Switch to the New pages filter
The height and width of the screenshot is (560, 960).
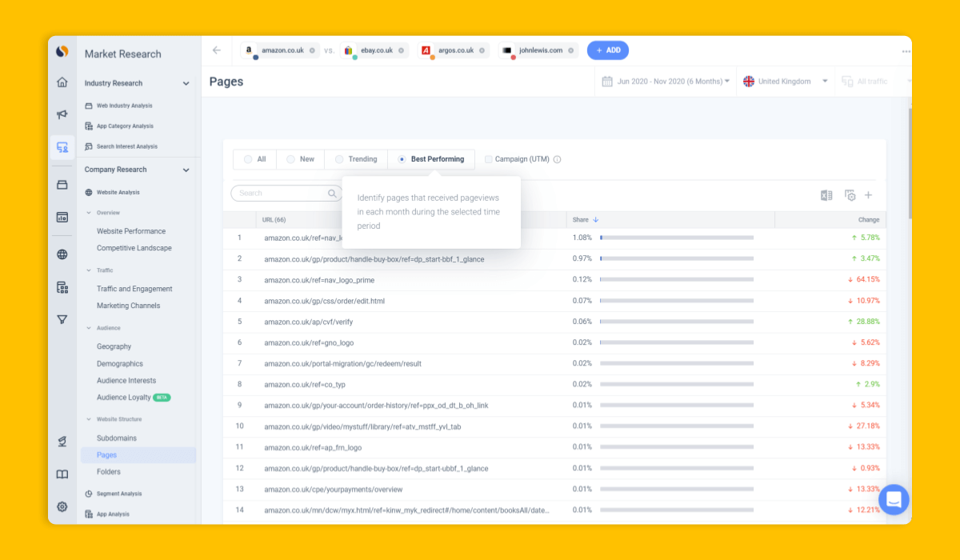click(292, 158)
